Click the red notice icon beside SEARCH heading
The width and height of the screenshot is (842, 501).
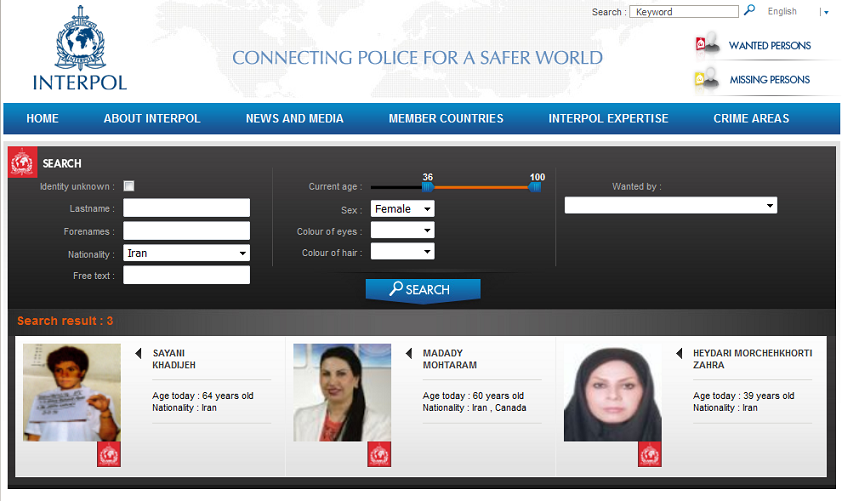(23, 163)
